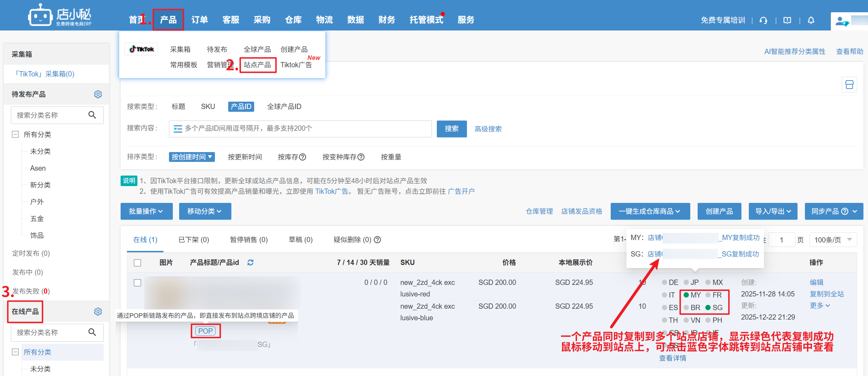Screen dimensions: 868x376
Task: Click the customer service headset icon
Action: (763, 20)
